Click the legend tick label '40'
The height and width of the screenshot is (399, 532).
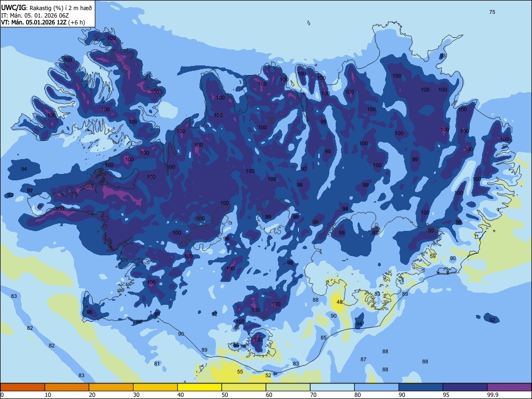[180, 395]
